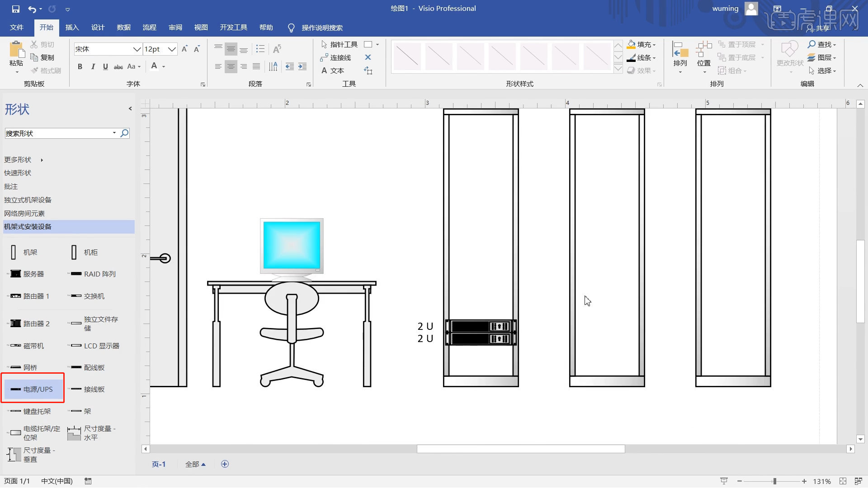Switch to the 插入 ribbon tab
The image size is (868, 488).
[x=72, y=28]
